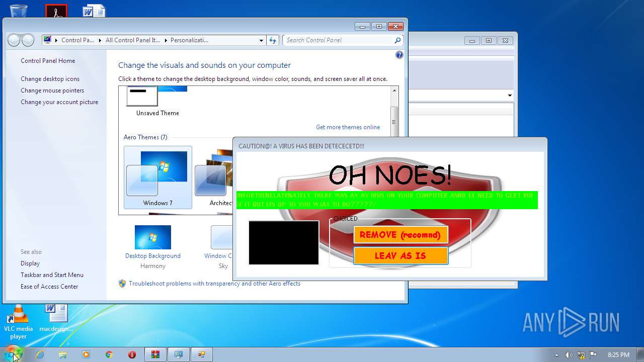Click the search magnifier icon
This screenshot has height=362, width=644.
point(397,40)
